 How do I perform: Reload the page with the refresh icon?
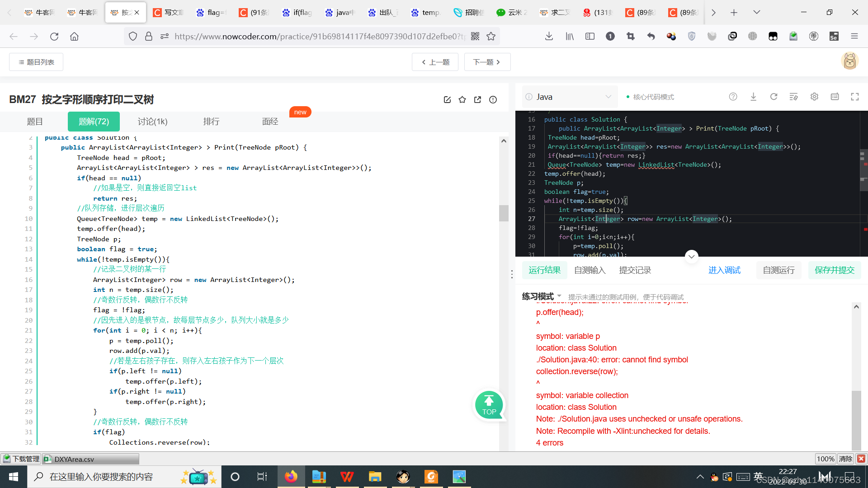54,37
